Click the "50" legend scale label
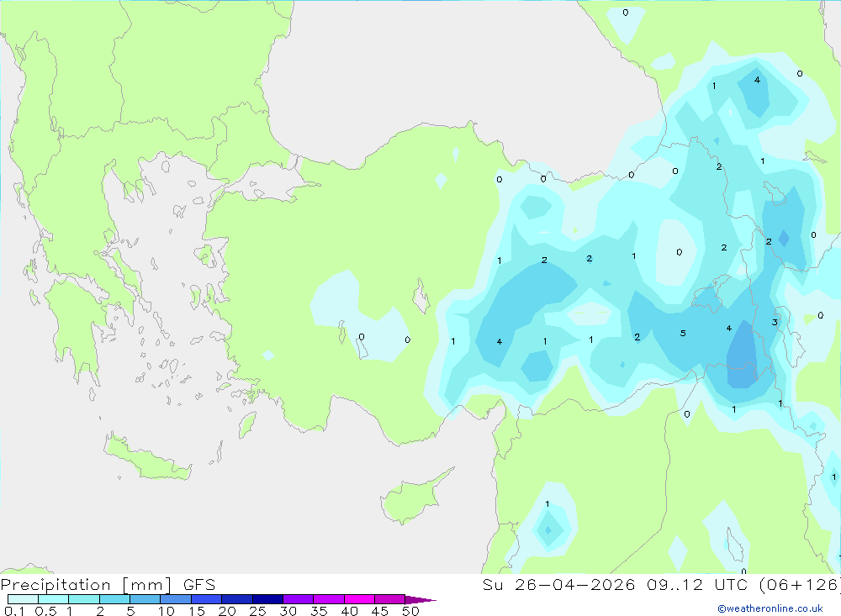The width and height of the screenshot is (841, 616). coord(410,611)
